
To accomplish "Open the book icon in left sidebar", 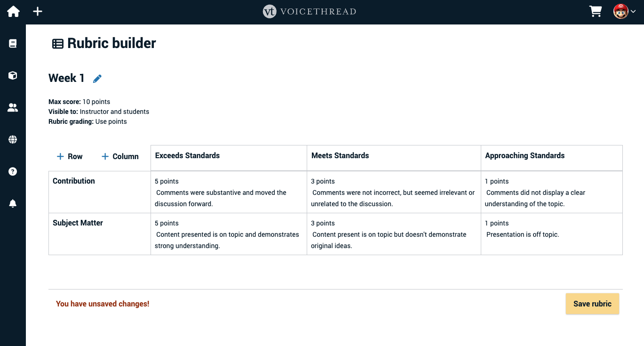I will point(13,44).
